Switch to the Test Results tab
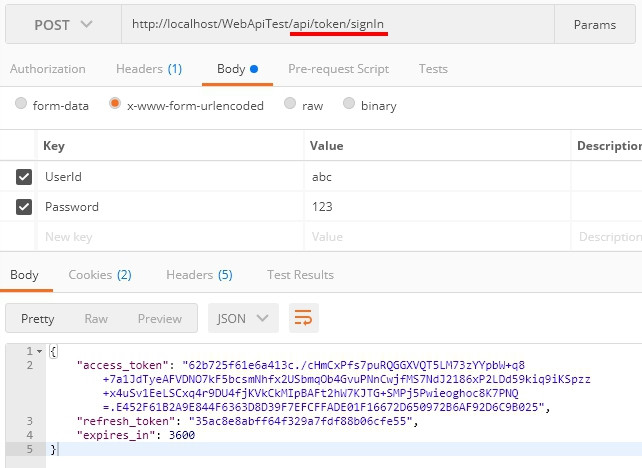The width and height of the screenshot is (642, 468). click(x=301, y=275)
